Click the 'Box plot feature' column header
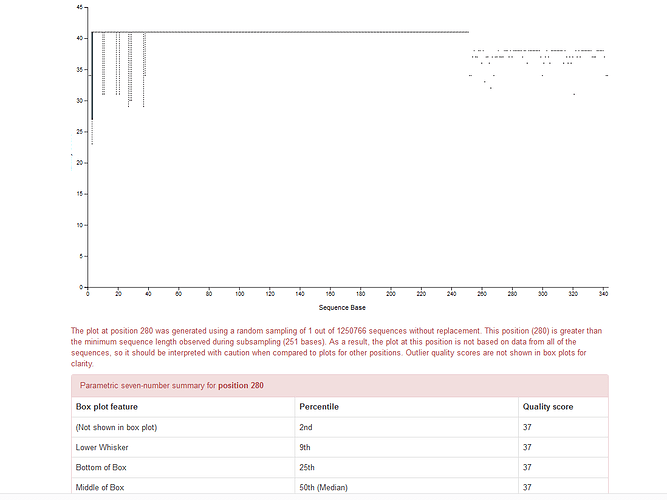 107,407
